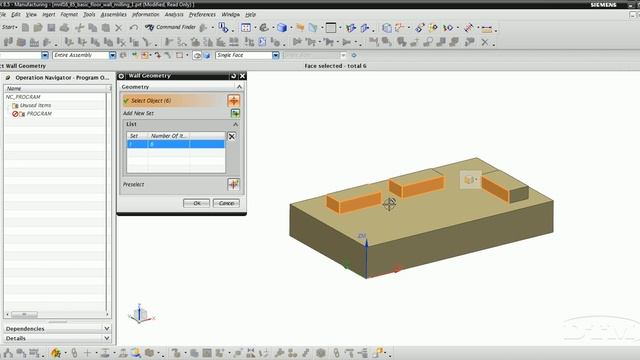The width and height of the screenshot is (640, 360).
Task: Click the orange wall face on the left block
Action: (360, 202)
